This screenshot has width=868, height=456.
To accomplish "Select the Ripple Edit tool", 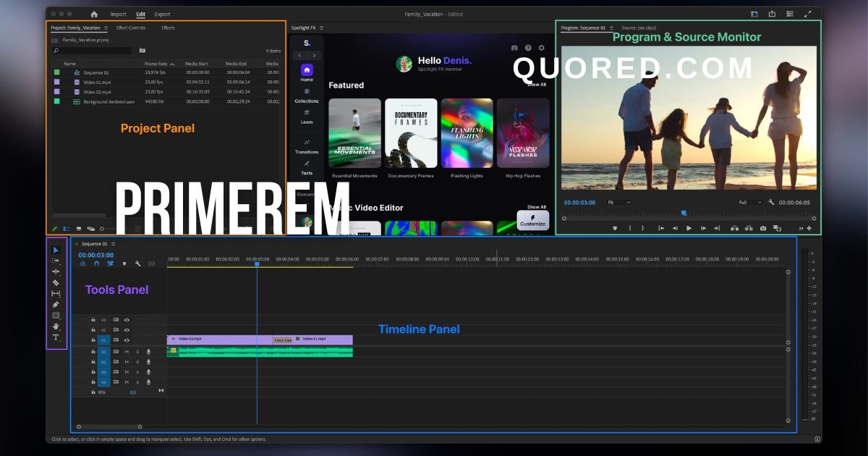I will coord(56,271).
